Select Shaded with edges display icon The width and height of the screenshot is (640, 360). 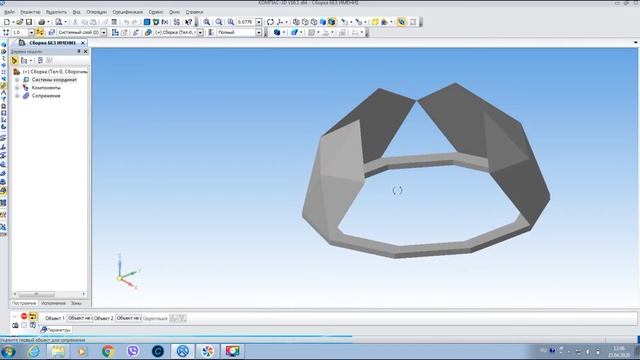(x=332, y=22)
